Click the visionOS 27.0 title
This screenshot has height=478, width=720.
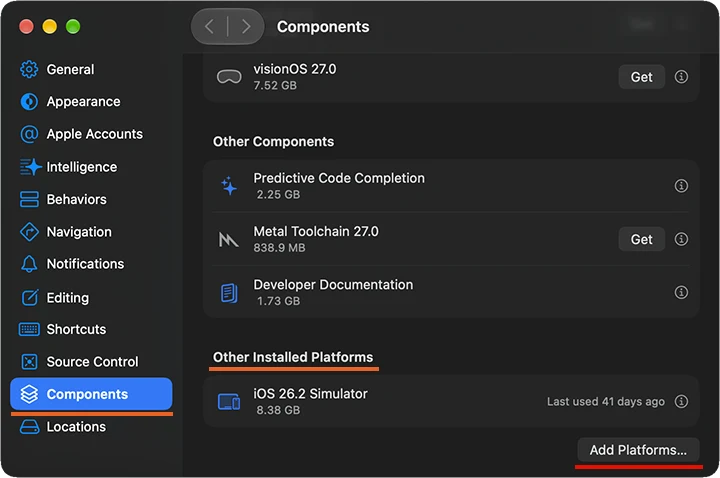(x=295, y=69)
